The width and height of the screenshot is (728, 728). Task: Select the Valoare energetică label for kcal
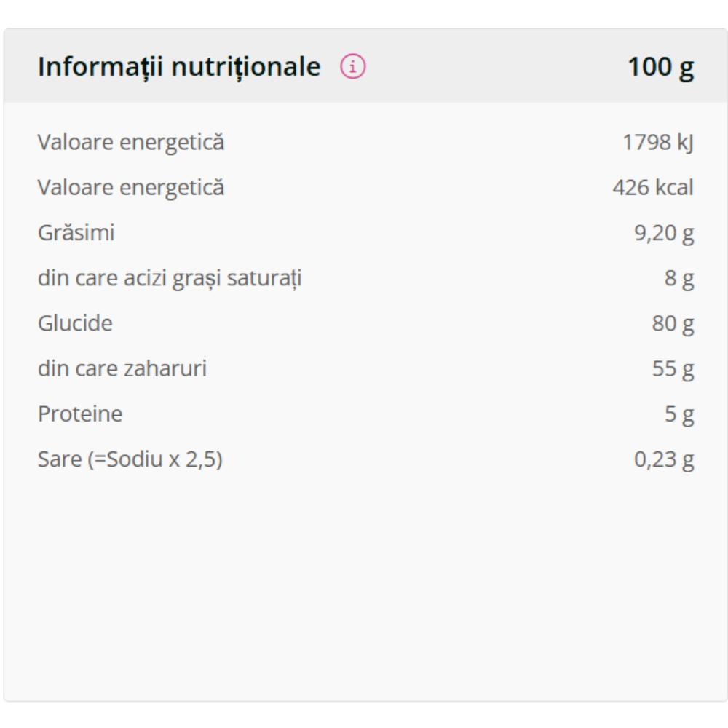(x=131, y=188)
